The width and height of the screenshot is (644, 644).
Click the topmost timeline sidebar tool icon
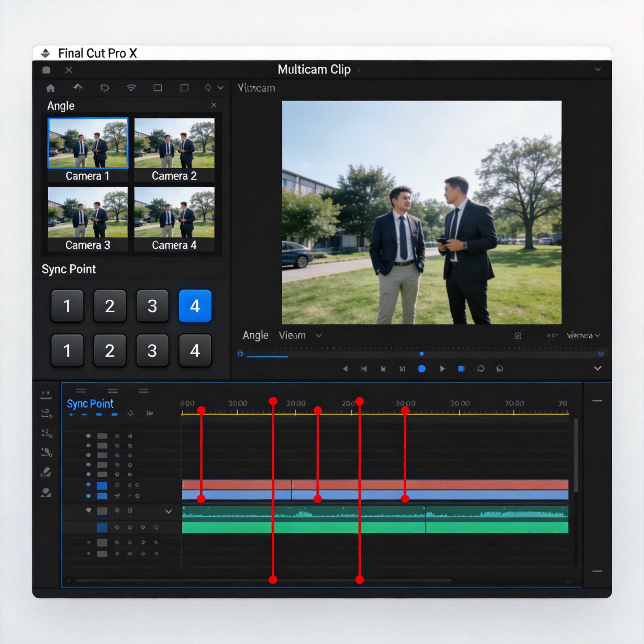click(x=46, y=395)
